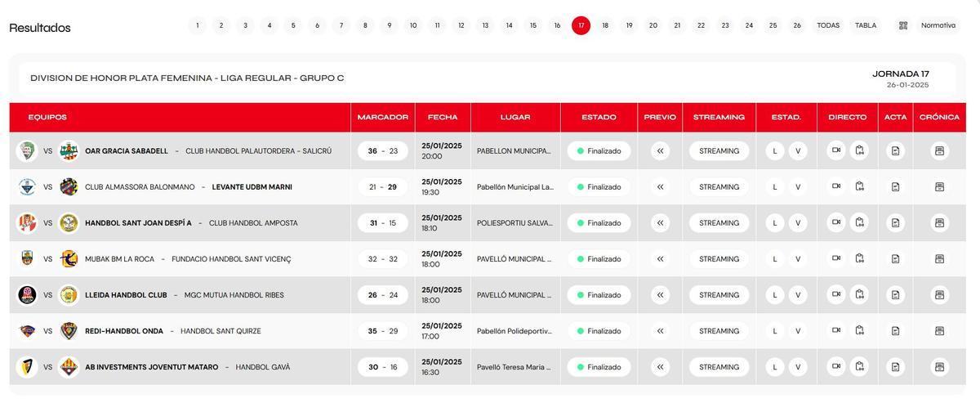980x403 pixels.
Task: Open visitor stats V for Sant Joan Despí match
Action: tap(798, 223)
